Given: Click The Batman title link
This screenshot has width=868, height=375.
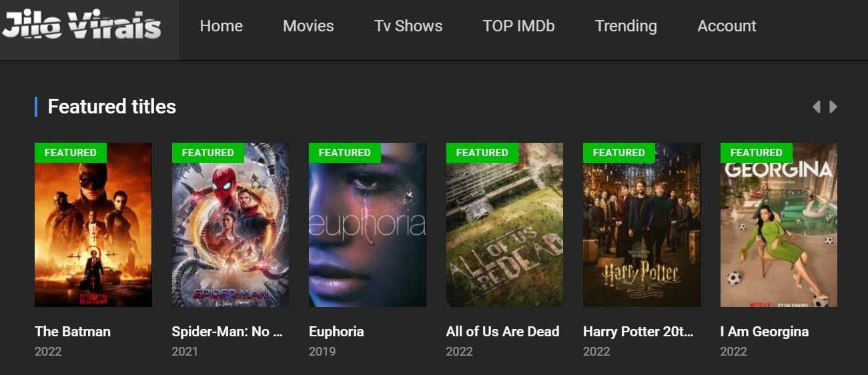Looking at the screenshot, I should 73,332.
